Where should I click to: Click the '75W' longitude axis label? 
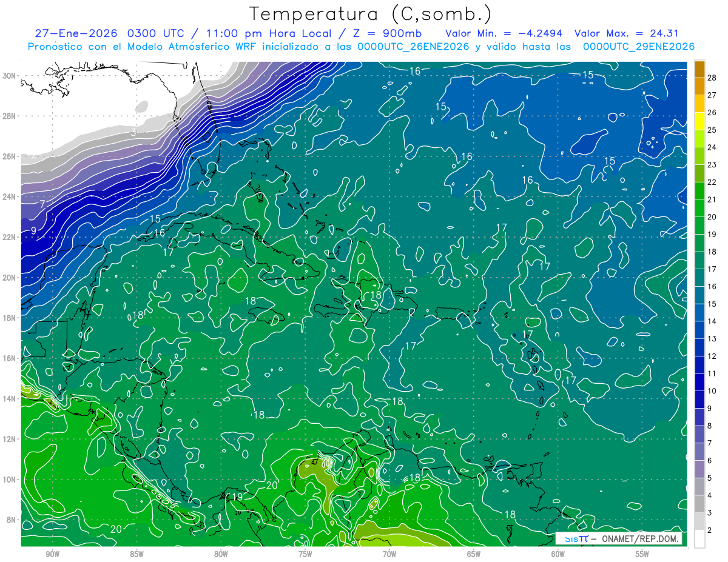tap(305, 555)
